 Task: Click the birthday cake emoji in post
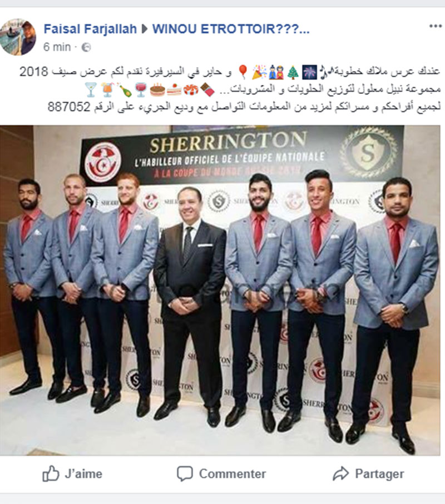coord(157,89)
